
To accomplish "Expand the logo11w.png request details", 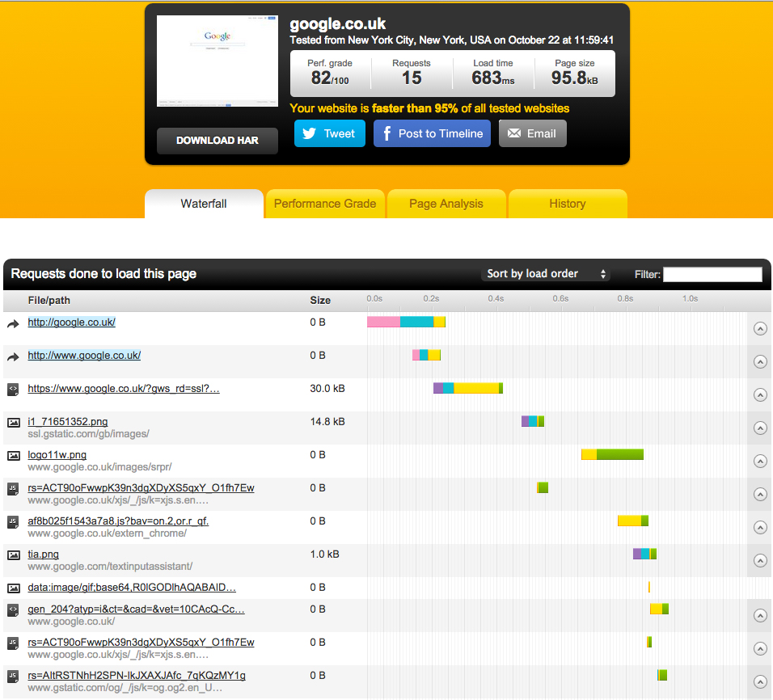I will pos(760,461).
